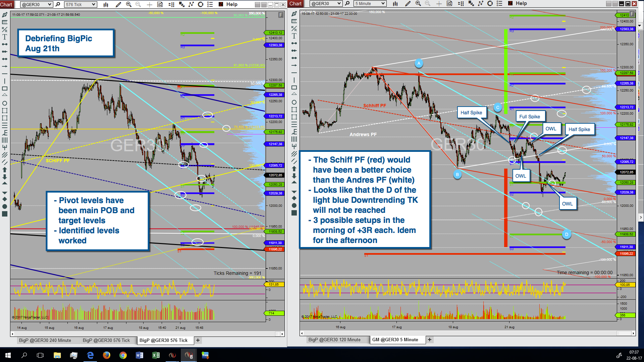
Task: Zoom out on the left chart
Action: [138, 4]
